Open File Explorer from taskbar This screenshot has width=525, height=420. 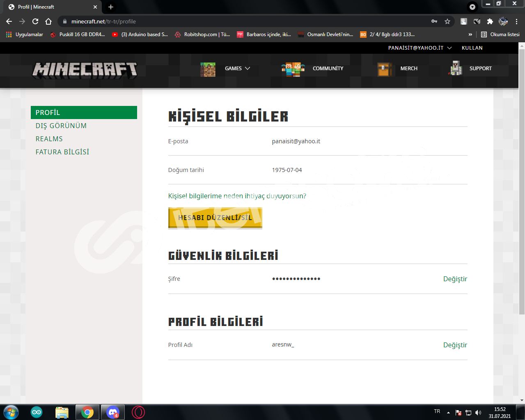pyautogui.click(x=62, y=412)
